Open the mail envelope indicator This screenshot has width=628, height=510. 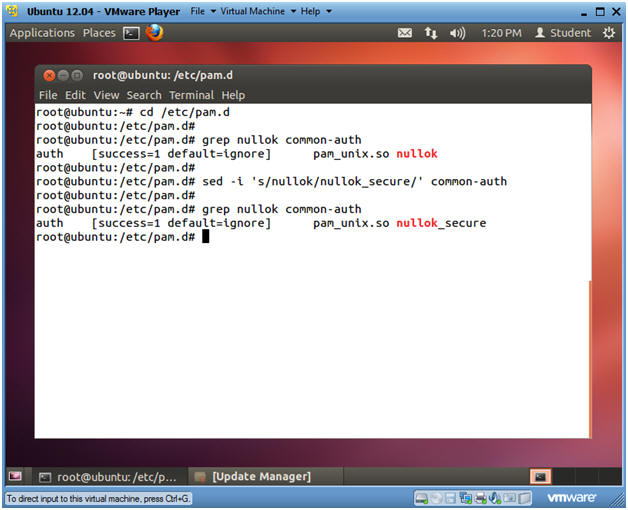coord(405,33)
